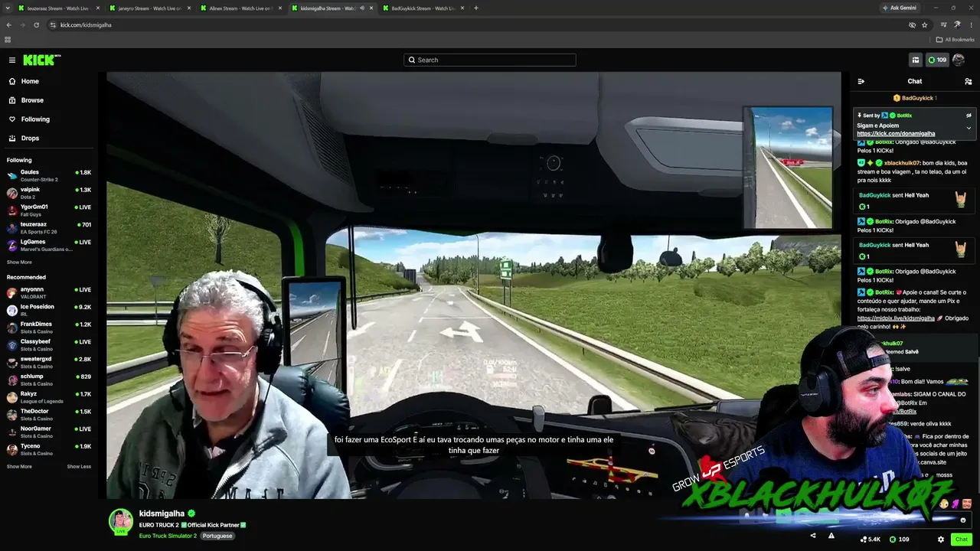This screenshot has width=980, height=551.
Task: Open the Chrome apps grid icon
Action: (8, 40)
